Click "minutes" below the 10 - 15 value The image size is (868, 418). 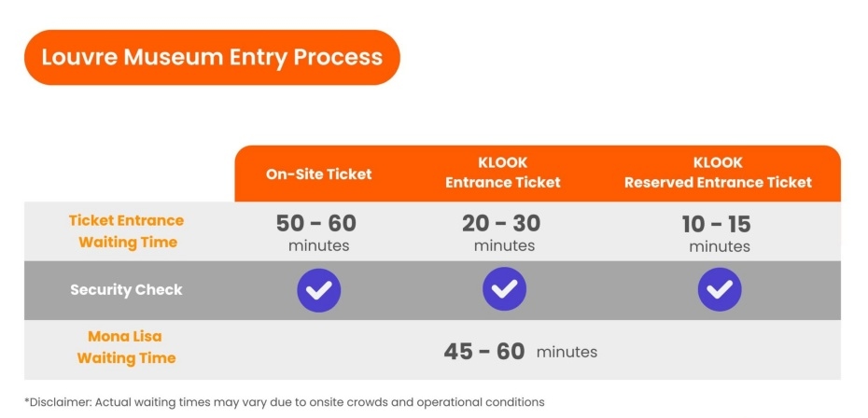(719, 246)
